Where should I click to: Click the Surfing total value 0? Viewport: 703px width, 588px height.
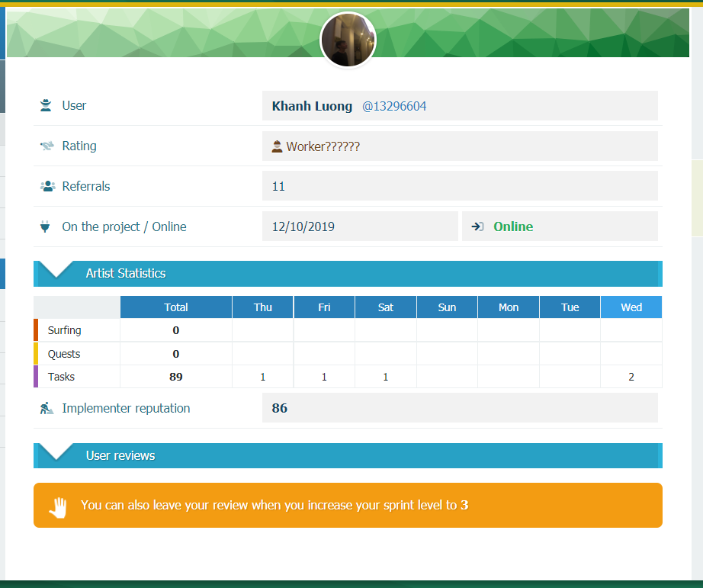point(175,330)
